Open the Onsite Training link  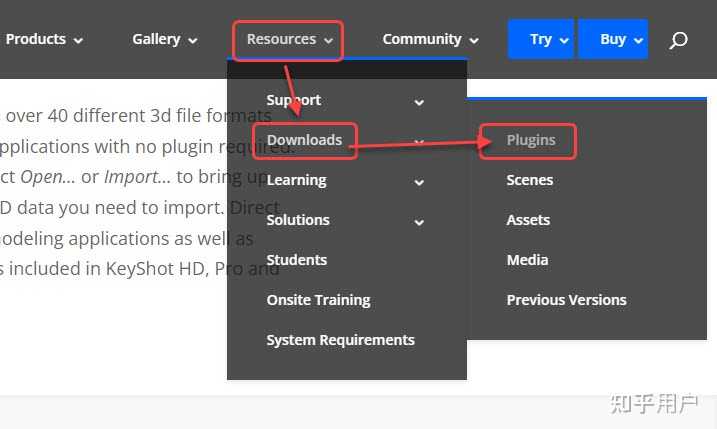point(318,300)
